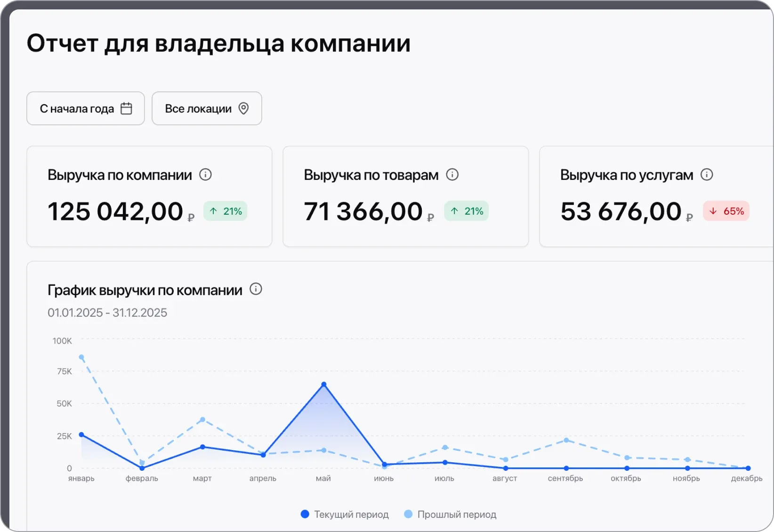Screen dimensions: 774x532
Task: Toggle the "Текущий период" legend series
Action: click(345, 514)
